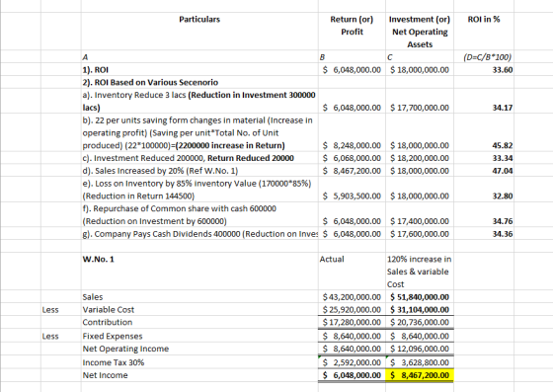This screenshot has width=553, height=392.
Task: Click the 'Income Tax 30%' row label
Action: (x=114, y=362)
